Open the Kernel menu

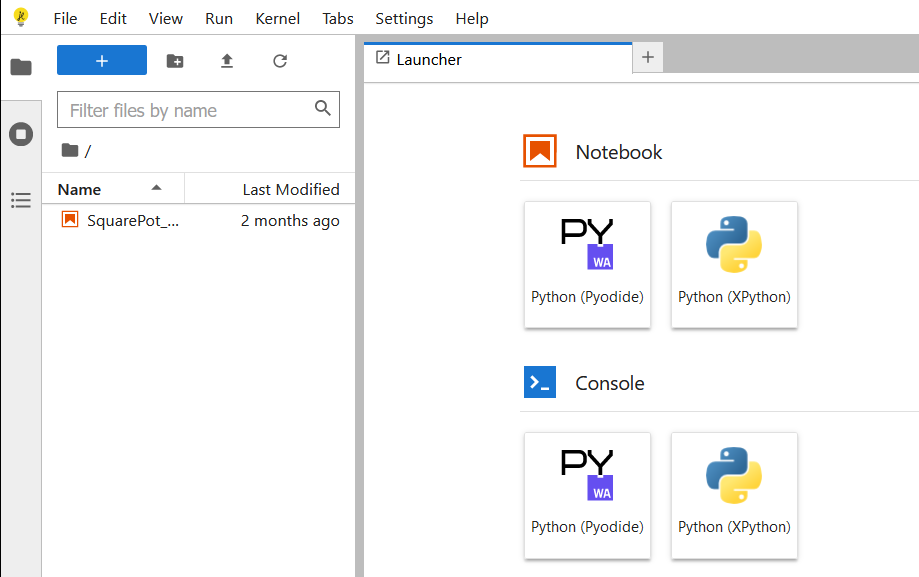click(277, 19)
